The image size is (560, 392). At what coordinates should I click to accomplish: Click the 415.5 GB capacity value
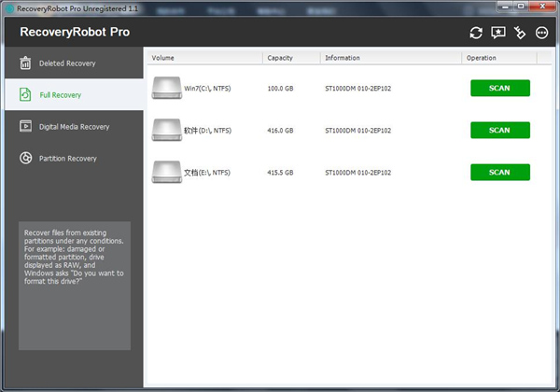(280, 173)
